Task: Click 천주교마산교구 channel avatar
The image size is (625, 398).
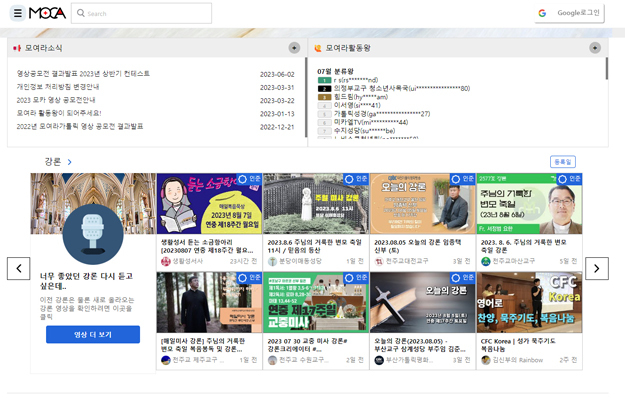Action: point(485,261)
